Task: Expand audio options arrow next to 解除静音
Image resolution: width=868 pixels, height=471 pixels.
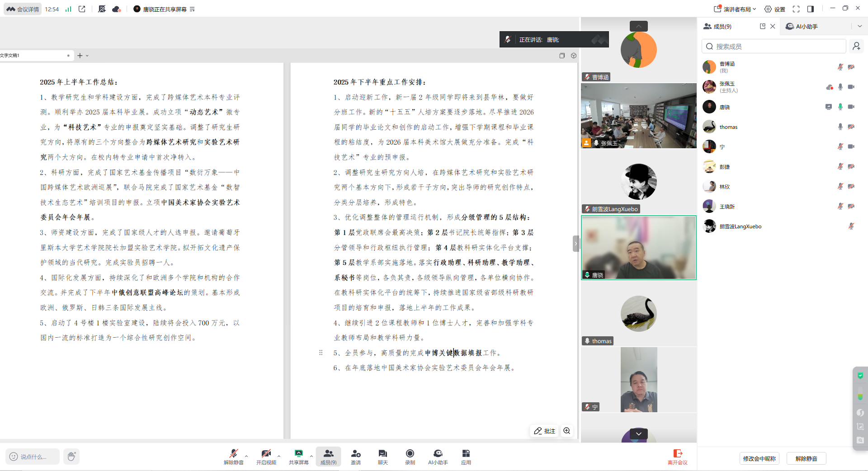Action: click(x=246, y=456)
